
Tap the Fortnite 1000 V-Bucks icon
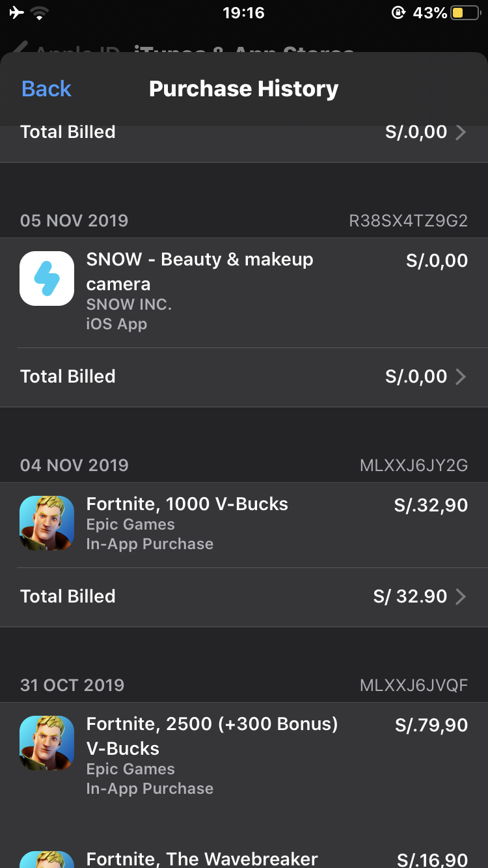coord(47,523)
